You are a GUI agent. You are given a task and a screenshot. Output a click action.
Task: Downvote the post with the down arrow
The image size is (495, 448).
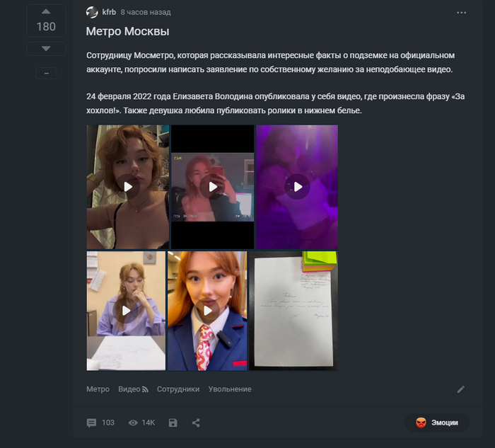pyautogui.click(x=46, y=49)
